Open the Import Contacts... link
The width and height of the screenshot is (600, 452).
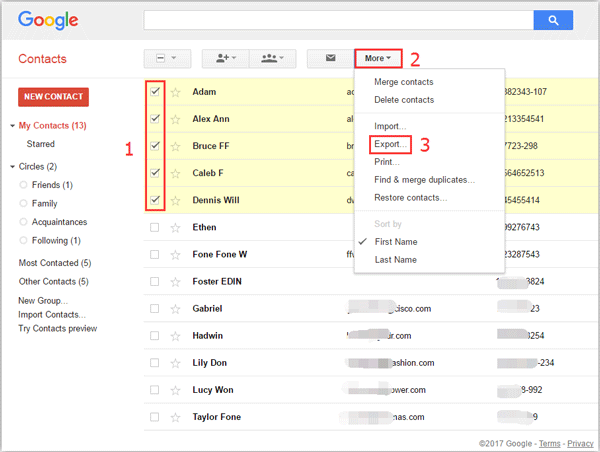51,315
